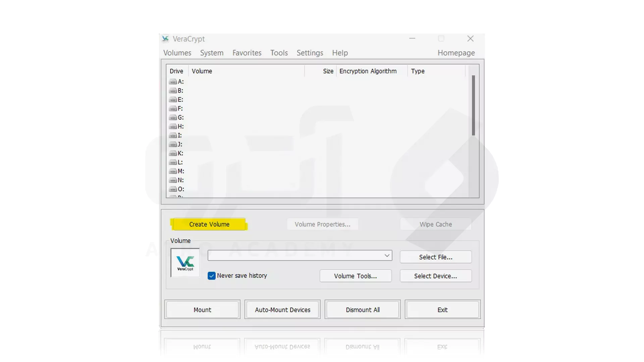644x362 pixels.
Task: Click the Exit button
Action: point(443,310)
